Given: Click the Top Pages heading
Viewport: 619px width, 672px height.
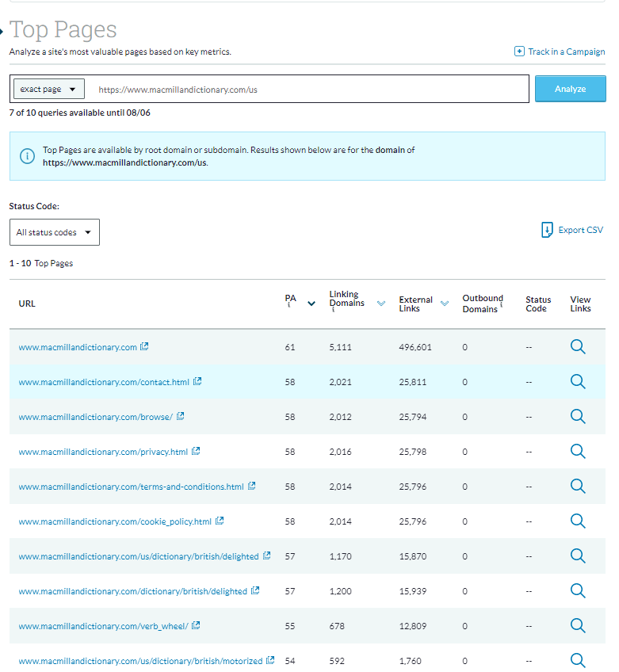Looking at the screenshot, I should (63, 29).
